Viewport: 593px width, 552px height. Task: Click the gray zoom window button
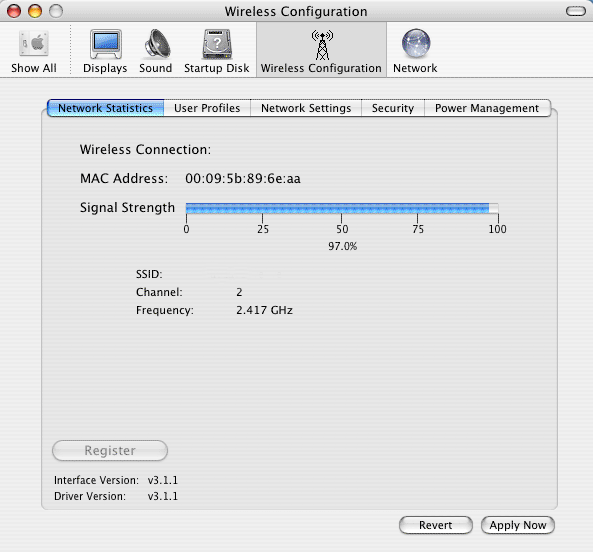tap(56, 11)
